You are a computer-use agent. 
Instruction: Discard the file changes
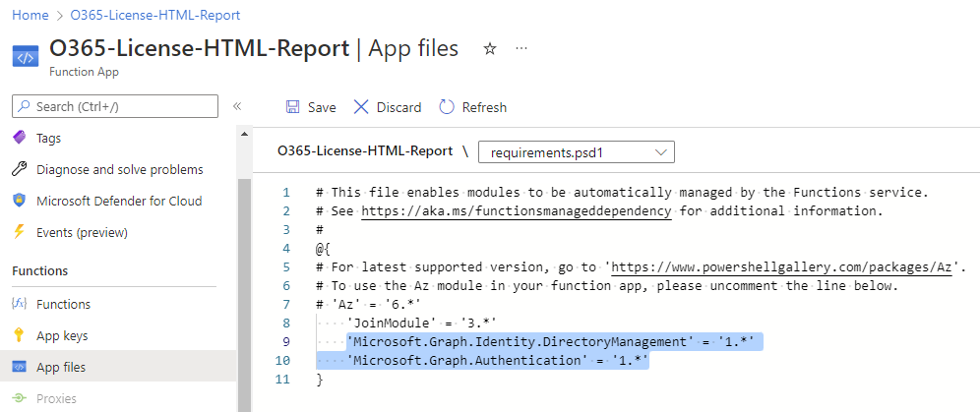click(x=388, y=107)
